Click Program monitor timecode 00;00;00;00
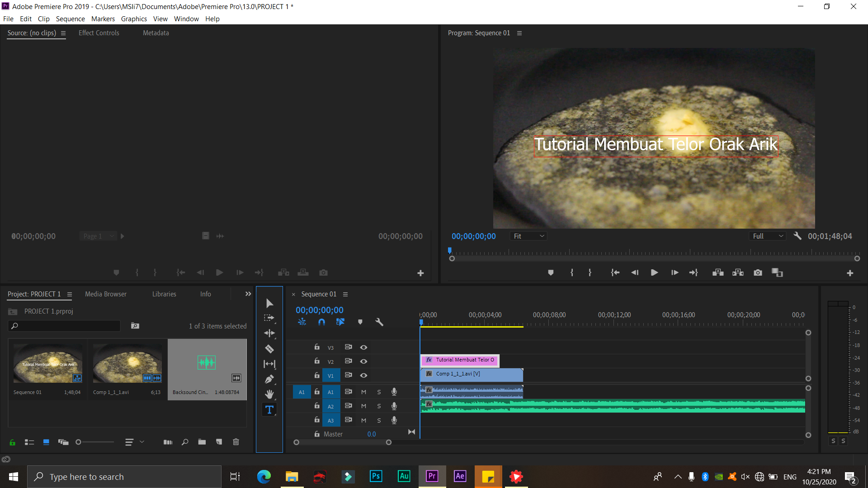The image size is (868, 488). 474,236
